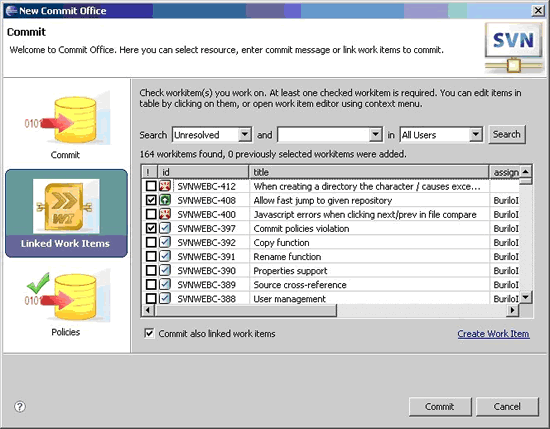The height and width of the screenshot is (429, 550).
Task: Toggle Commit also linked work items
Action: tap(149, 333)
